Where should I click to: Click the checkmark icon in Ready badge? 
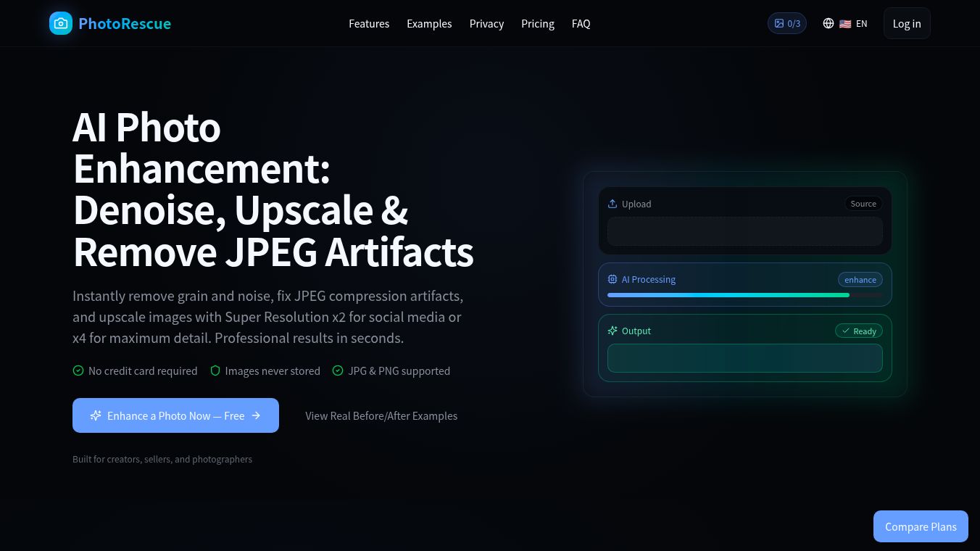846,331
